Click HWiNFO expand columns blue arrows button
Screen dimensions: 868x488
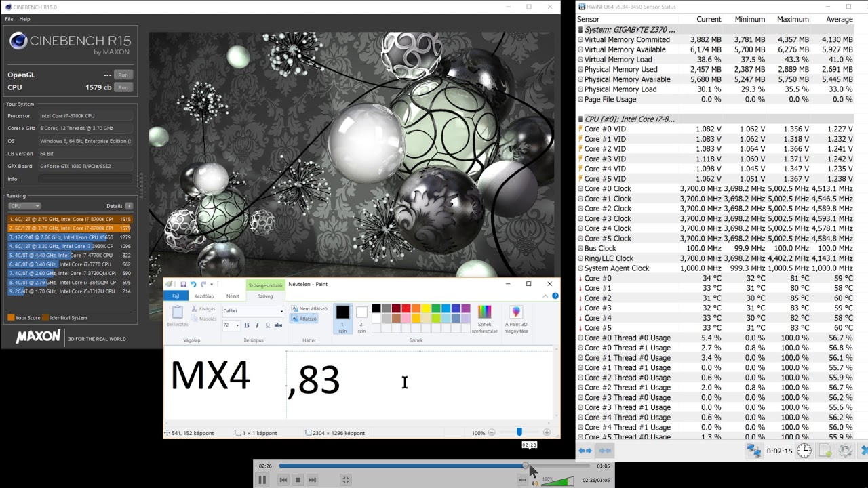(585, 451)
